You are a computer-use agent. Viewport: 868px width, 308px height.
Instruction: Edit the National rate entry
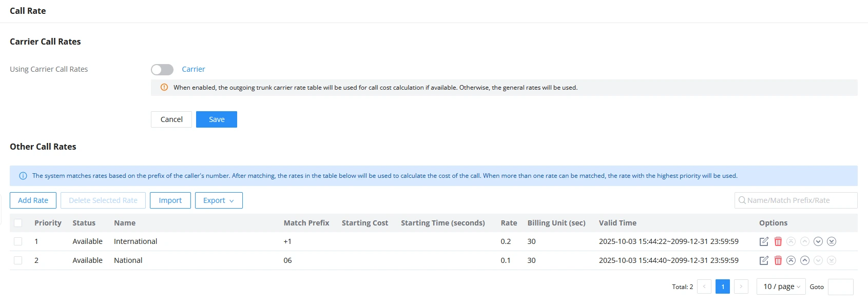[764, 260]
